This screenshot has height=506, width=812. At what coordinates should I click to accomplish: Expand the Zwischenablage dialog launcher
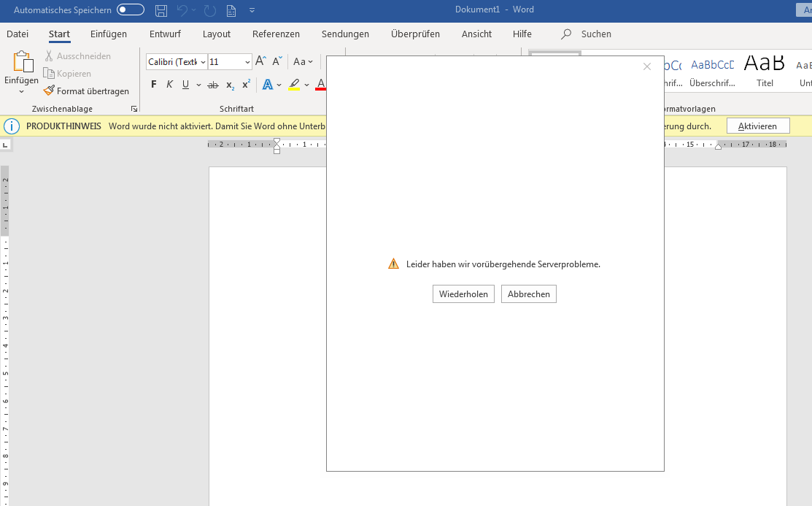134,109
